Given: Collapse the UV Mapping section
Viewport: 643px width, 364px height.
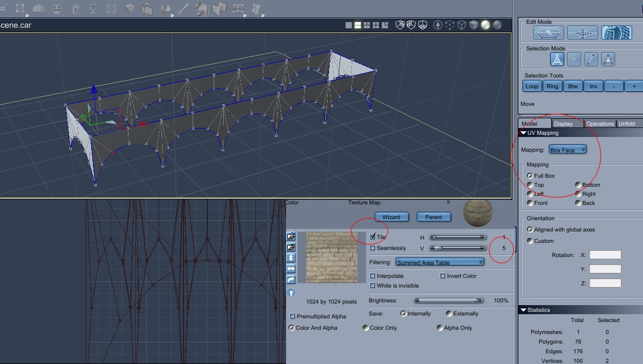Looking at the screenshot, I should coord(523,133).
